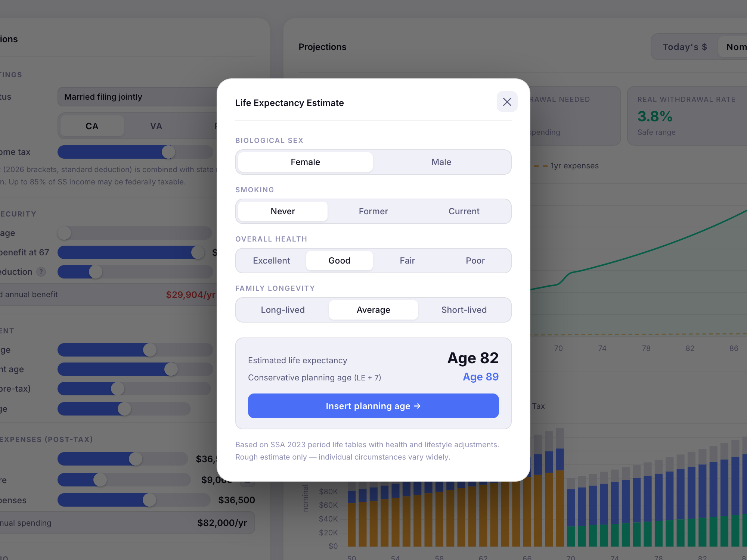The image size is (747, 560).
Task: Pick Long-lived family longevity
Action: [283, 310]
